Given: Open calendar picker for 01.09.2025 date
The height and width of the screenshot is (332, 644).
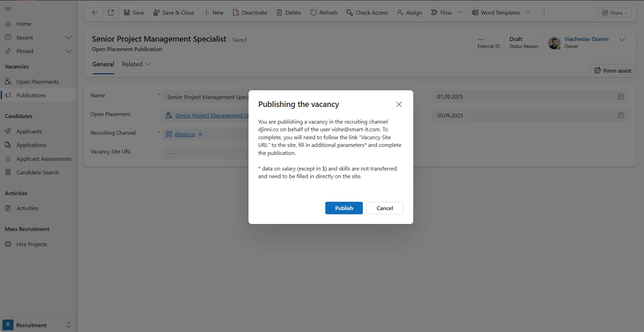Looking at the screenshot, I should click(x=621, y=97).
